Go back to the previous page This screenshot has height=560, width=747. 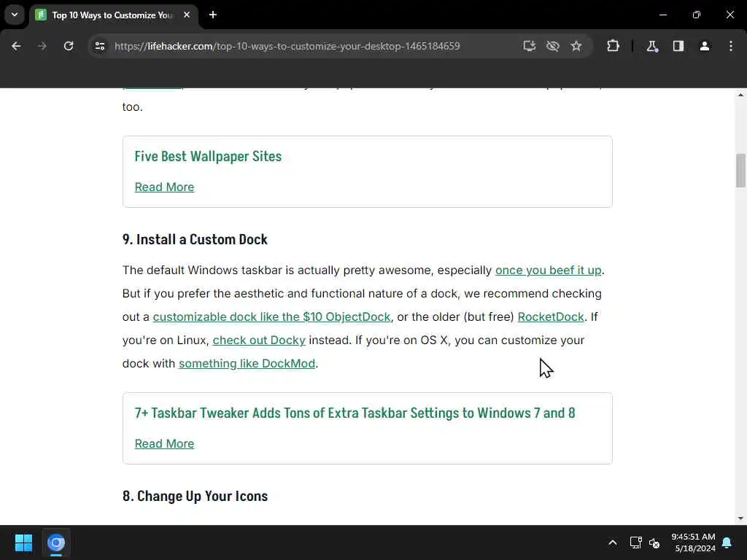(x=16, y=46)
